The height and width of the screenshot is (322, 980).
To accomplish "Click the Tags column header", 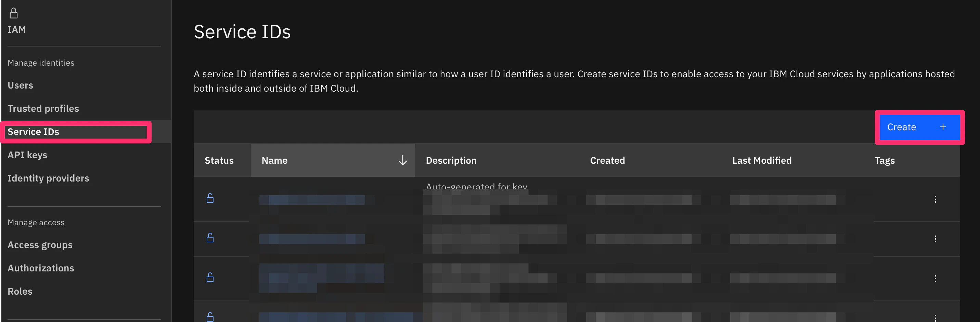I will point(885,160).
